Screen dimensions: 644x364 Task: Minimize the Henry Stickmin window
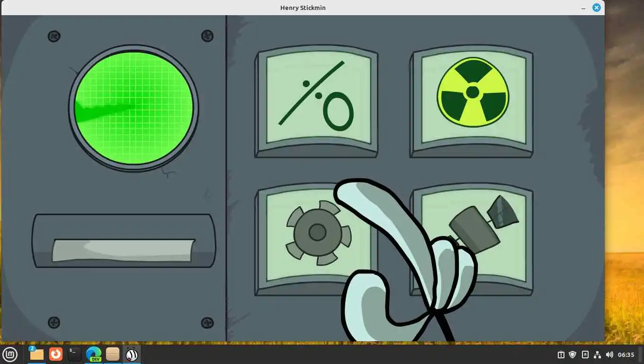(x=583, y=8)
